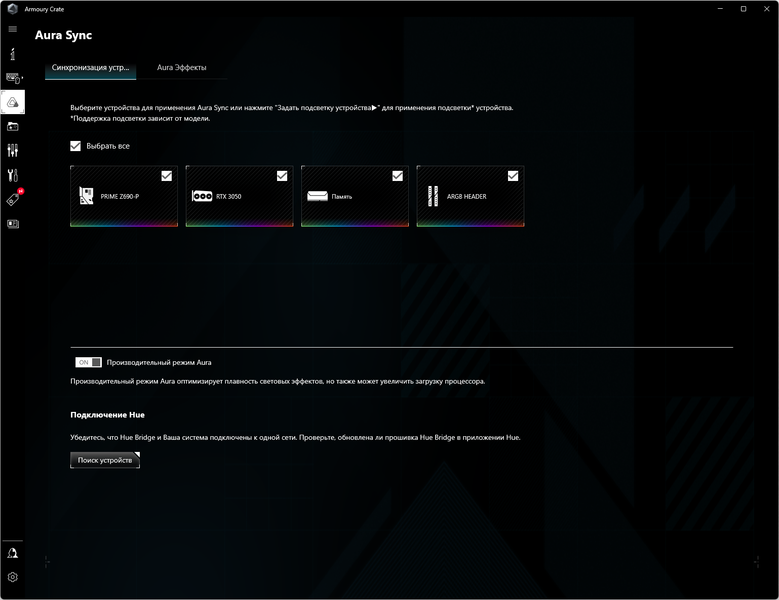The image size is (779, 600).
Task: Open the News panel sidebar icon
Action: point(13,224)
